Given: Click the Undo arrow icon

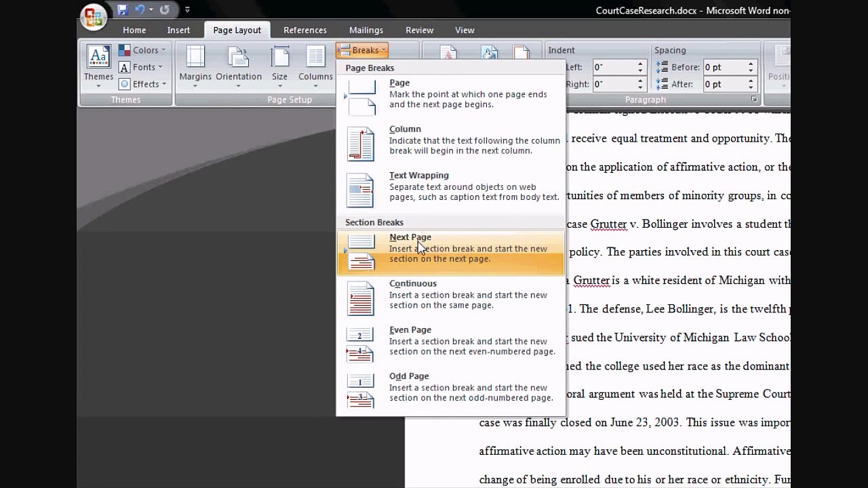Looking at the screenshot, I should (140, 10).
